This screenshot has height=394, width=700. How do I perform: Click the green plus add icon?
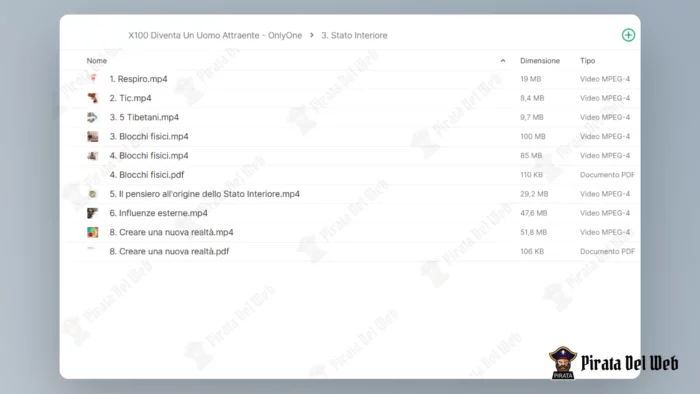click(x=628, y=35)
